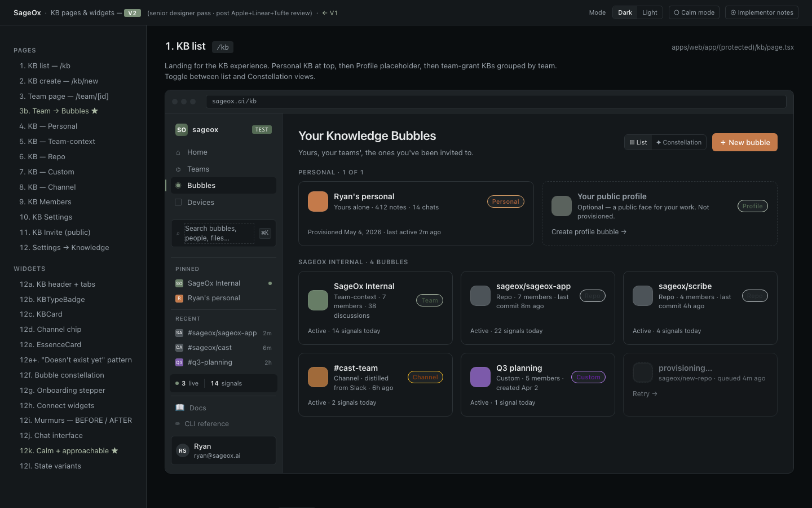This screenshot has height=508, width=812.
Task: Click the SageOx Internal status dot
Action: [x=270, y=283]
